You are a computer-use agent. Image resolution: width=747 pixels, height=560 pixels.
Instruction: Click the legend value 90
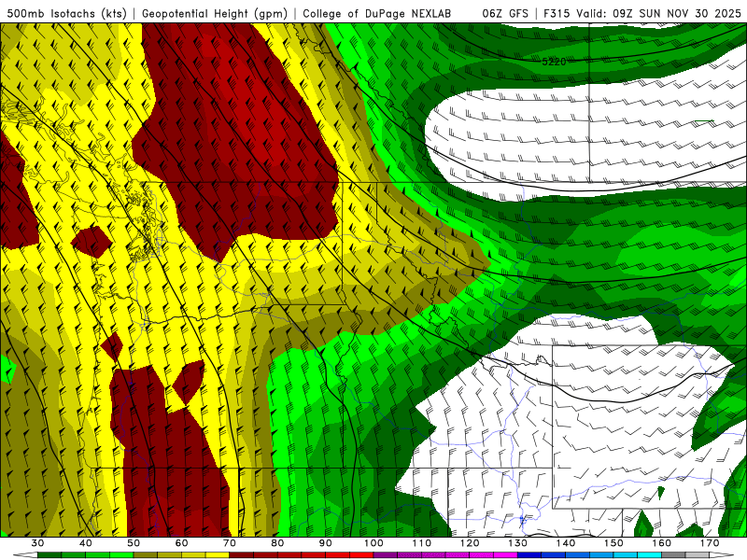pyautogui.click(x=325, y=543)
